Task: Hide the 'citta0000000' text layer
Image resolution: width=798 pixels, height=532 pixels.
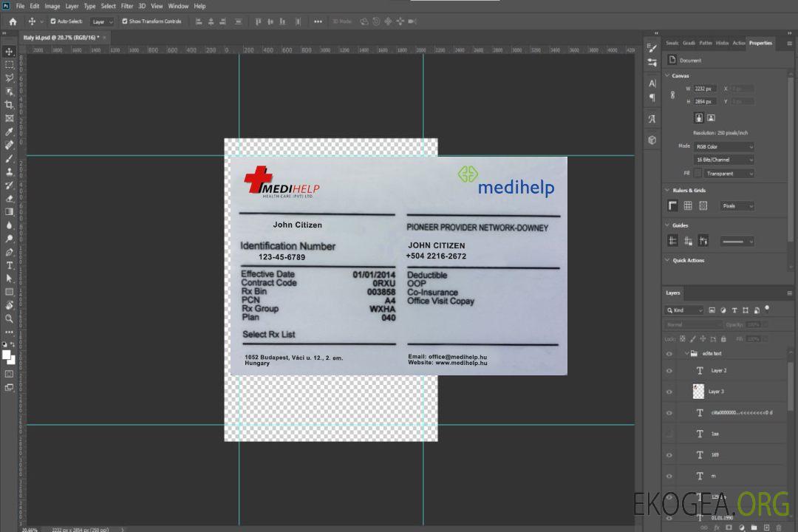Action: (x=669, y=413)
